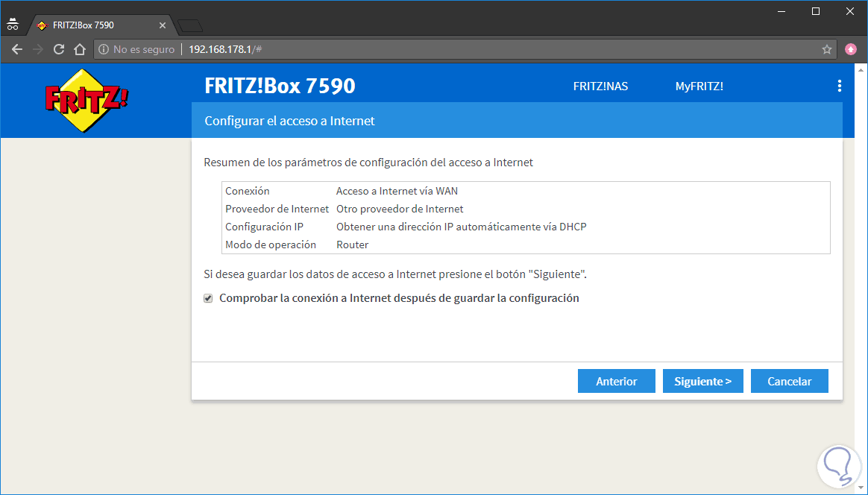Go to browser home page icon
The height and width of the screenshot is (495, 868).
coord(80,49)
